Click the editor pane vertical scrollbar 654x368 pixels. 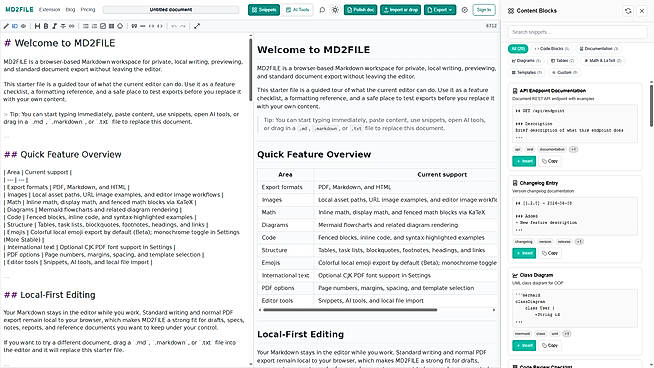(x=251, y=69)
